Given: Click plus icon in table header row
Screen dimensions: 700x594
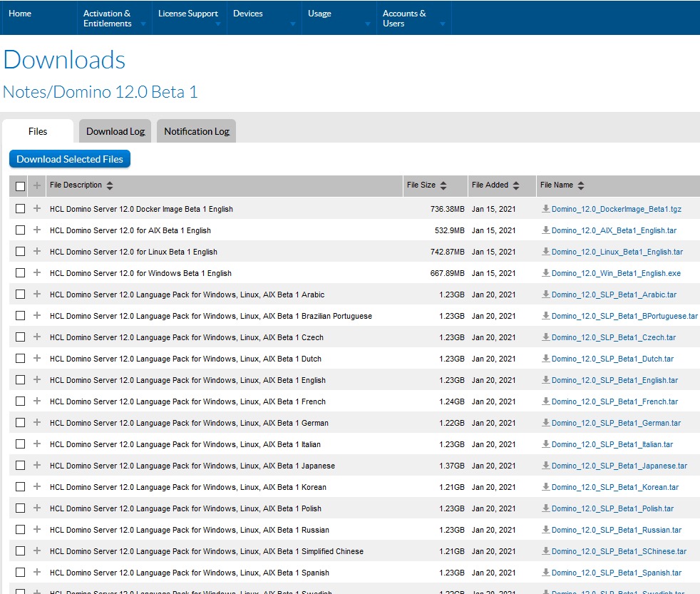Looking at the screenshot, I should tap(37, 185).
